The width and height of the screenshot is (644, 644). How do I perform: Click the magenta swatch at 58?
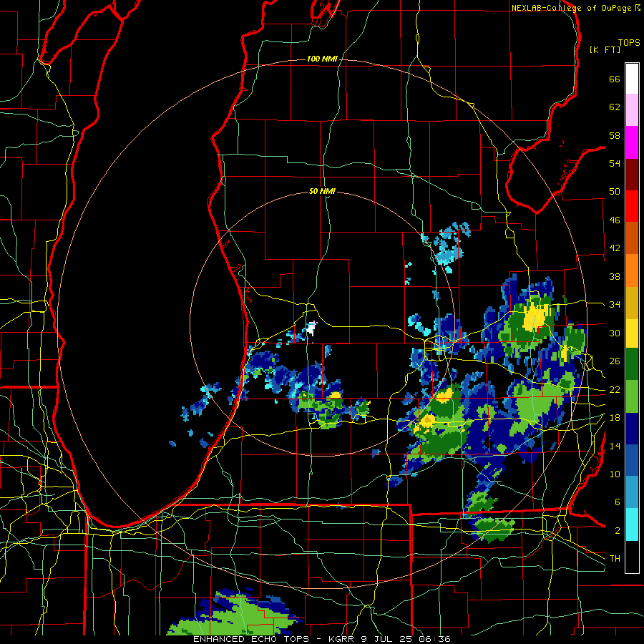[x=632, y=142]
